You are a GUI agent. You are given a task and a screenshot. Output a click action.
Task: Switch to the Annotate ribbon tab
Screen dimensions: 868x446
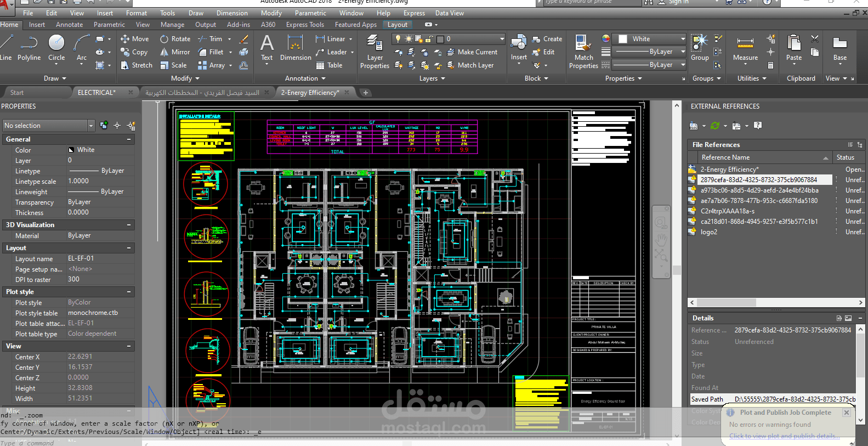(x=70, y=25)
